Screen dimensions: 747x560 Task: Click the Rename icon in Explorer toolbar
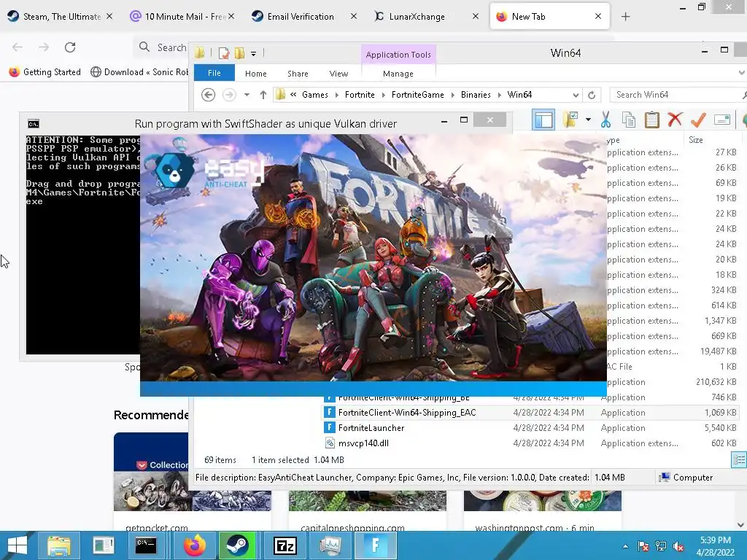[x=722, y=120]
